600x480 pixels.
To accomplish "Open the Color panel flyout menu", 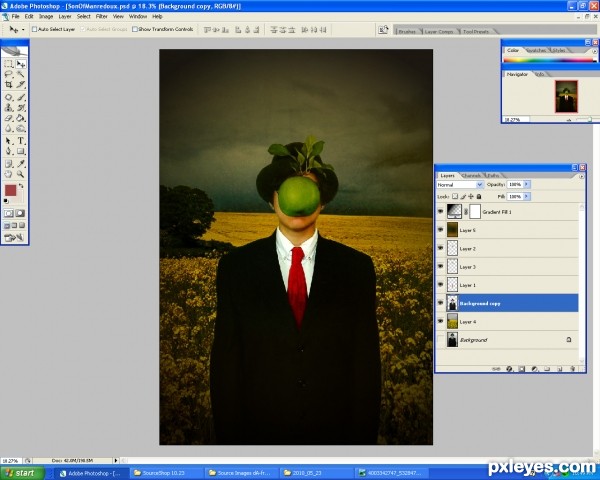I will point(594,51).
